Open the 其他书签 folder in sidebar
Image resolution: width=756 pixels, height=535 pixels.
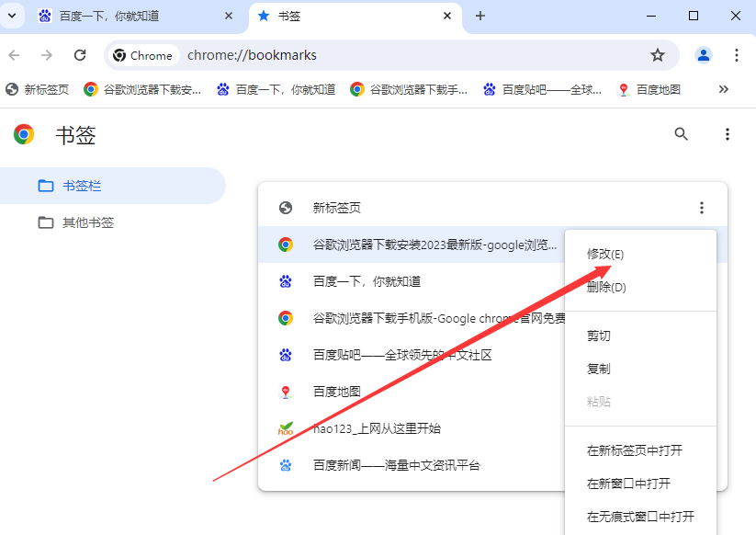[x=87, y=222]
